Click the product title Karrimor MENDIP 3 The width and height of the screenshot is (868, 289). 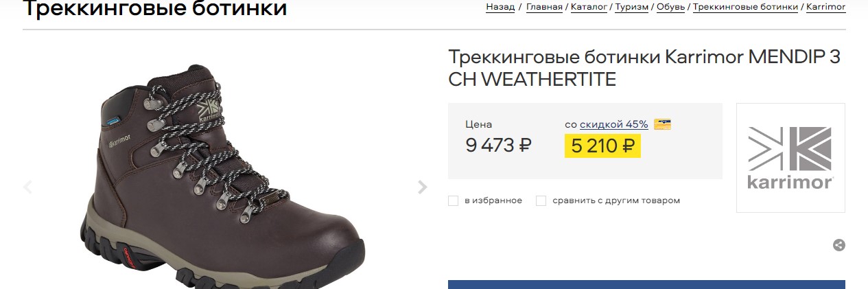(x=644, y=68)
